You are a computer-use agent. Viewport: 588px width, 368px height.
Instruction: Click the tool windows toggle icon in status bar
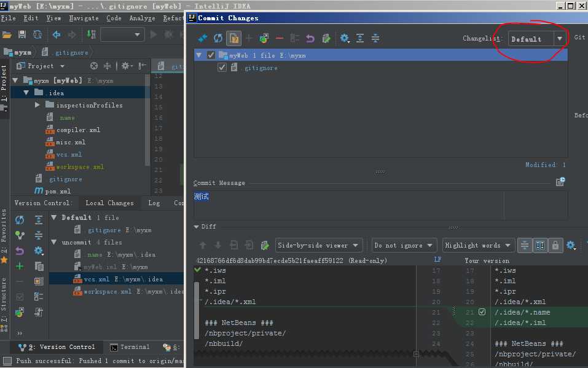point(7,361)
